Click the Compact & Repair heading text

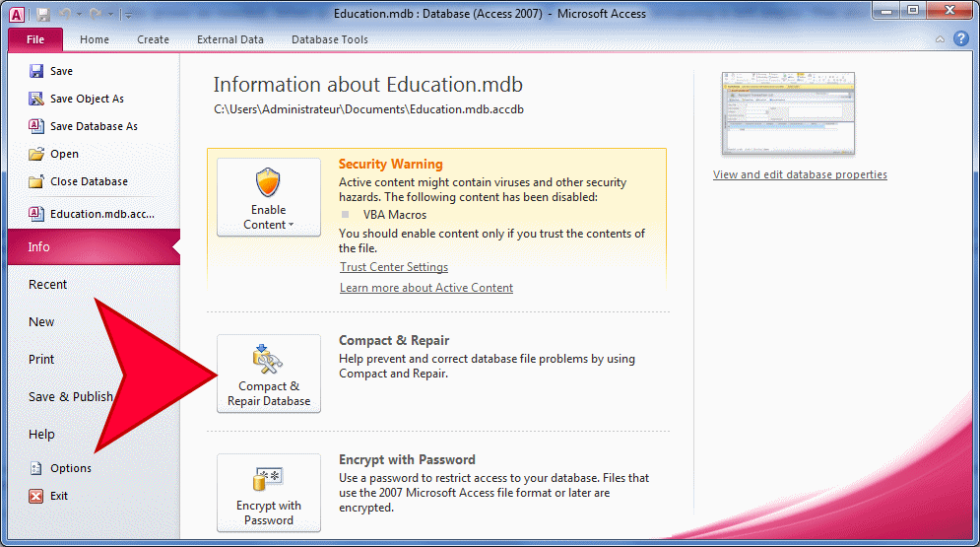pyautogui.click(x=394, y=341)
